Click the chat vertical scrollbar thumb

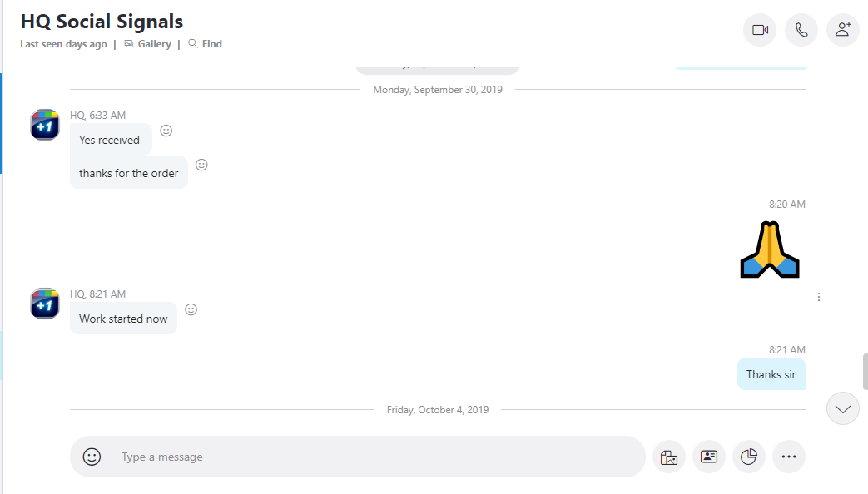click(x=865, y=372)
